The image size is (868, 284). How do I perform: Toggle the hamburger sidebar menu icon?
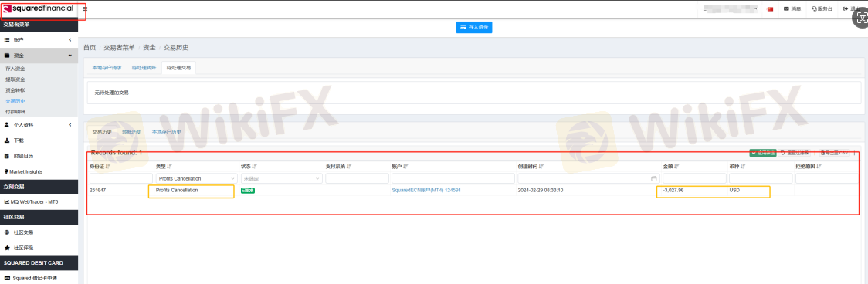[85, 8]
